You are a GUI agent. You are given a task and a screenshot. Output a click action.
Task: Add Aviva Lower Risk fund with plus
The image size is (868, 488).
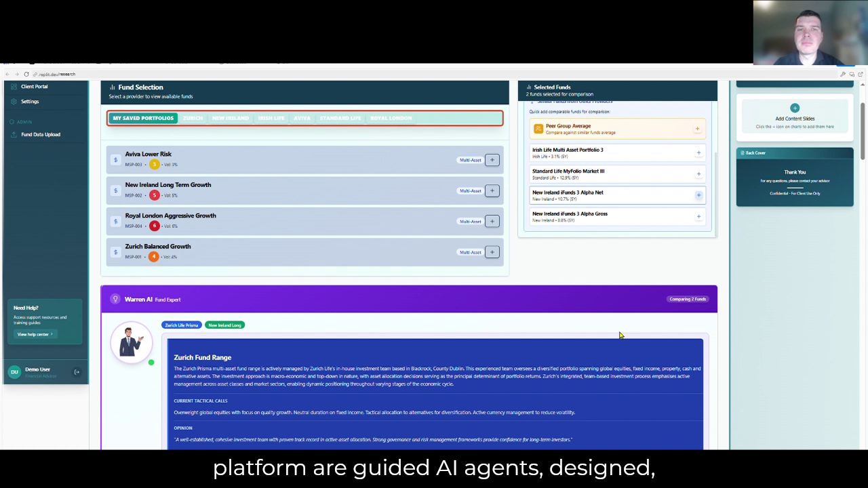[492, 160]
